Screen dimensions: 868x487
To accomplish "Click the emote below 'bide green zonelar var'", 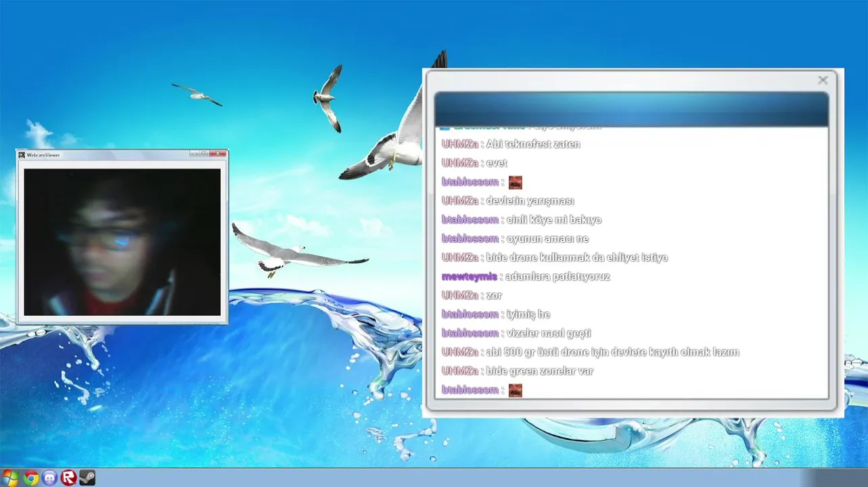I will click(516, 390).
